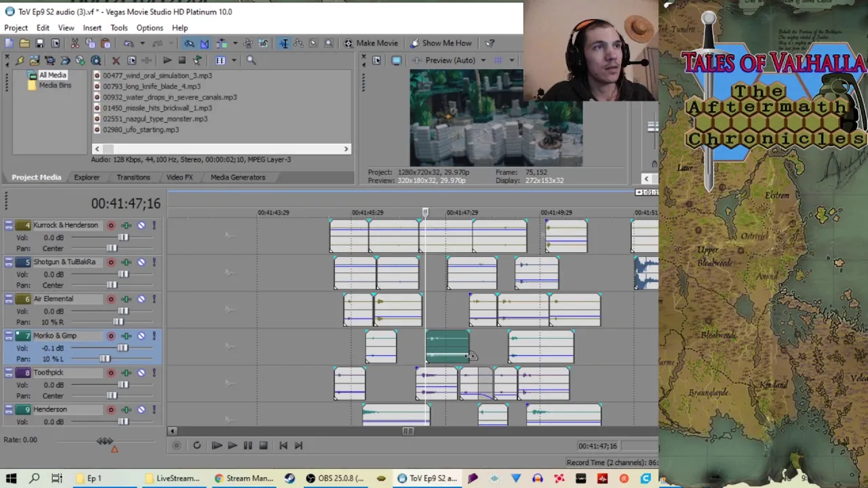
Task: Switch to the Explorer tab
Action: pyautogui.click(x=87, y=177)
